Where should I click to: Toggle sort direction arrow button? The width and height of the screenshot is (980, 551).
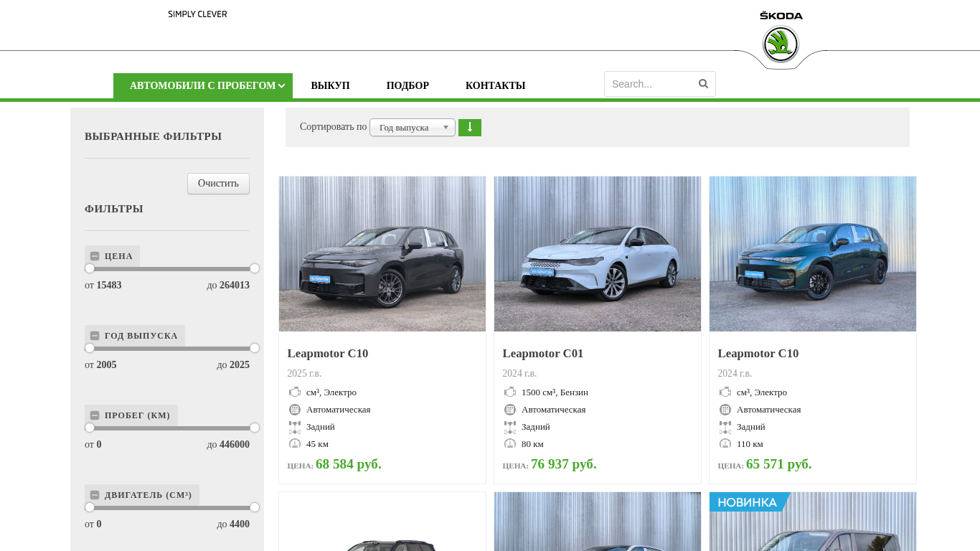[470, 128]
